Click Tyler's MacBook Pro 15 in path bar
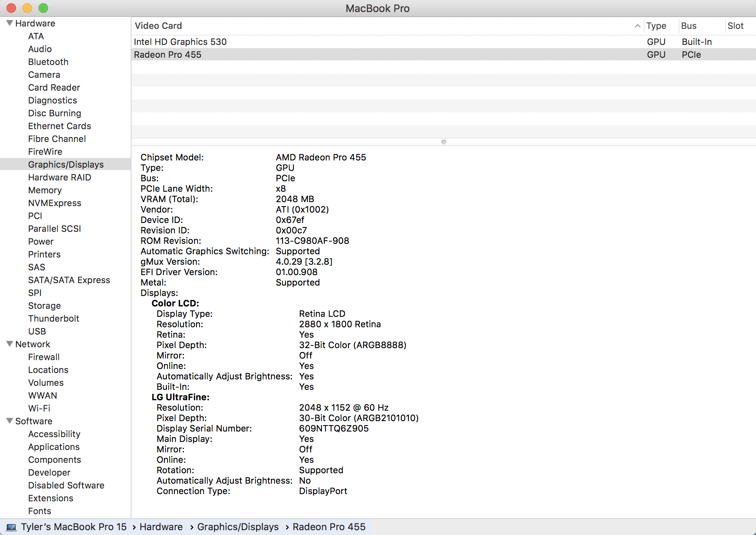756x535 pixels. point(74,527)
